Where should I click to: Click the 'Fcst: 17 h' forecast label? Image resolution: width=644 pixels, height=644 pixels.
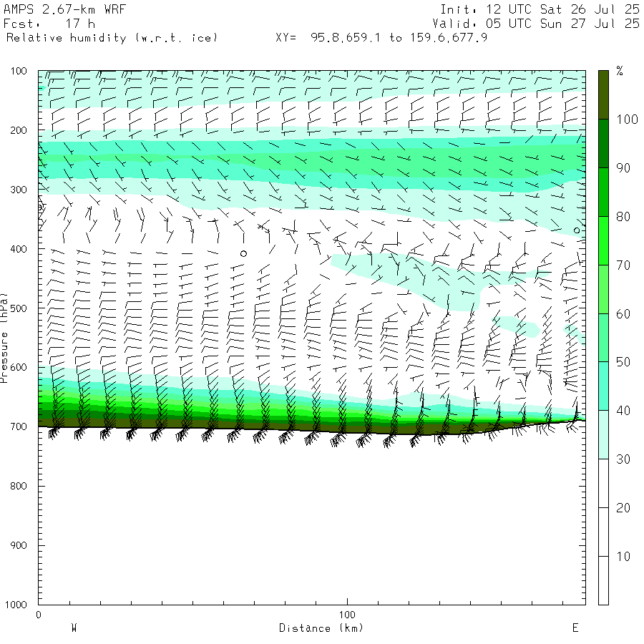[49, 24]
